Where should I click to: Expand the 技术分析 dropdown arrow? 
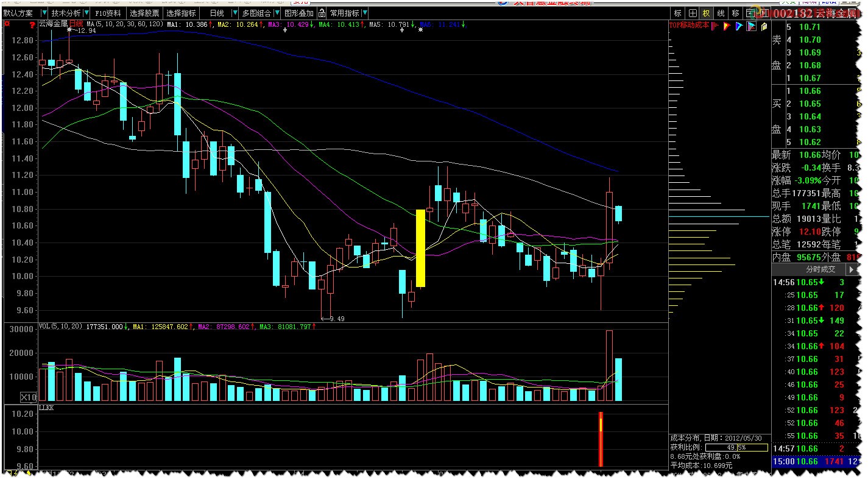click(x=86, y=13)
